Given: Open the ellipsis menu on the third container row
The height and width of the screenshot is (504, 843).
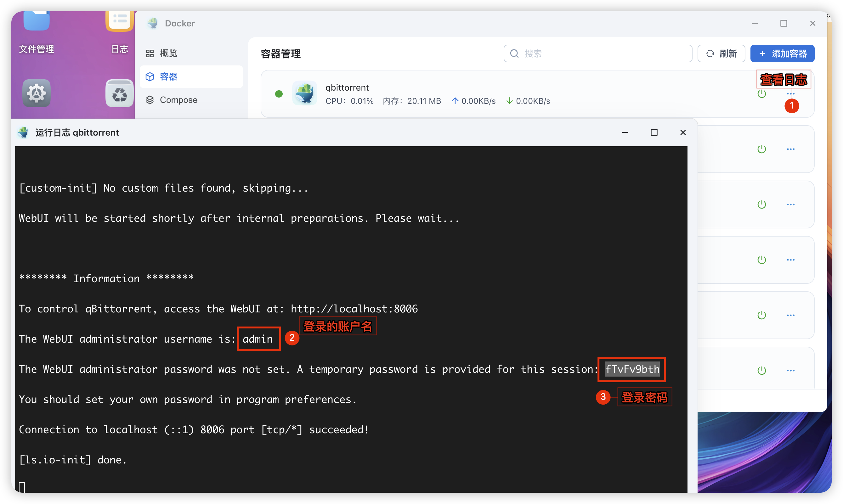Looking at the screenshot, I should click(791, 204).
